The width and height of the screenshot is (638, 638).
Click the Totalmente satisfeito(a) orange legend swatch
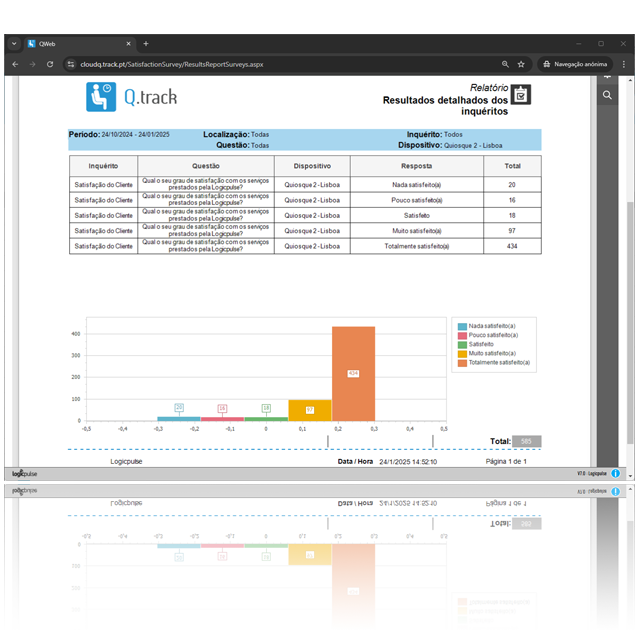point(462,363)
